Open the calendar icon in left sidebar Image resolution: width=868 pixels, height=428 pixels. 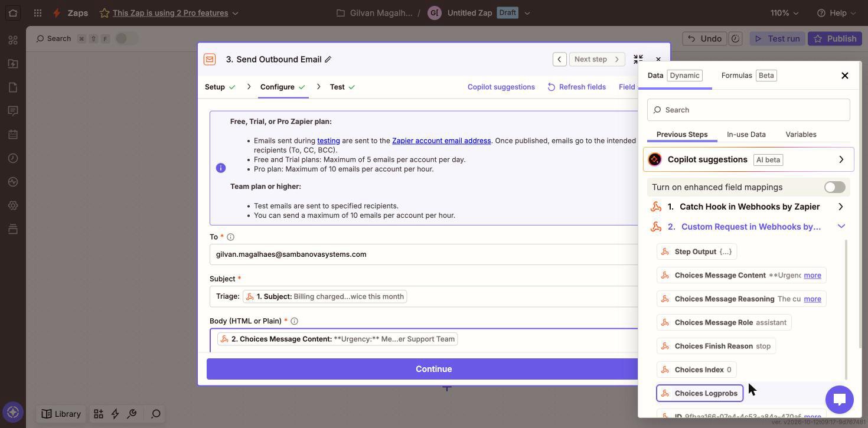point(13,135)
